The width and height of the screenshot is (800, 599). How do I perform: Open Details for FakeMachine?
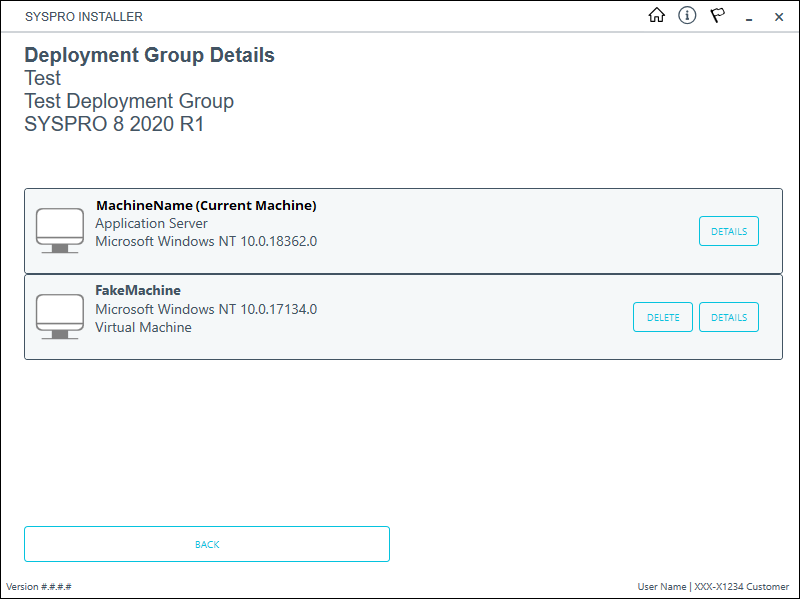pyautogui.click(x=729, y=317)
